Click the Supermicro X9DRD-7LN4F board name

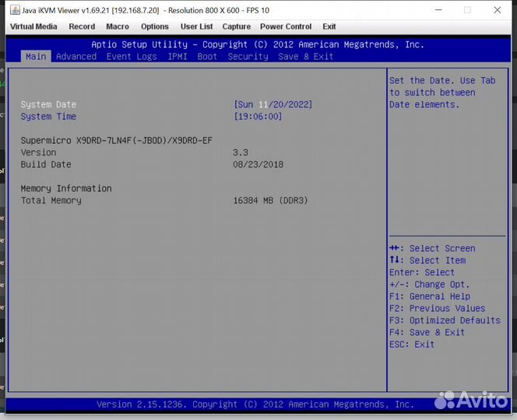pyautogui.click(x=116, y=140)
